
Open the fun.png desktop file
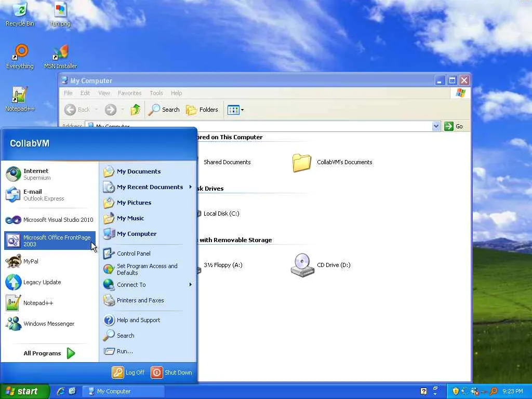60,14
